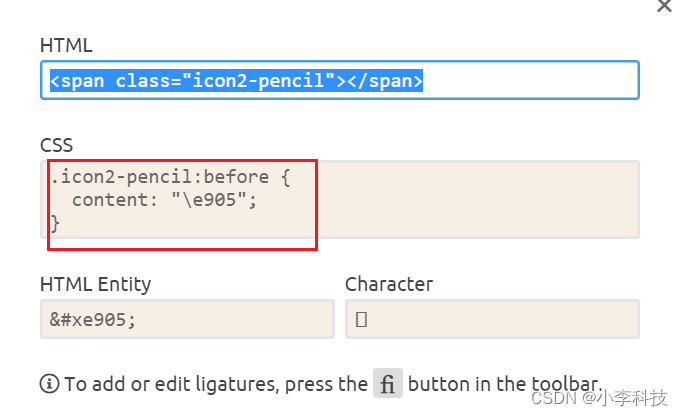
Task: Close the dialog with the X button
Action: [x=664, y=6]
